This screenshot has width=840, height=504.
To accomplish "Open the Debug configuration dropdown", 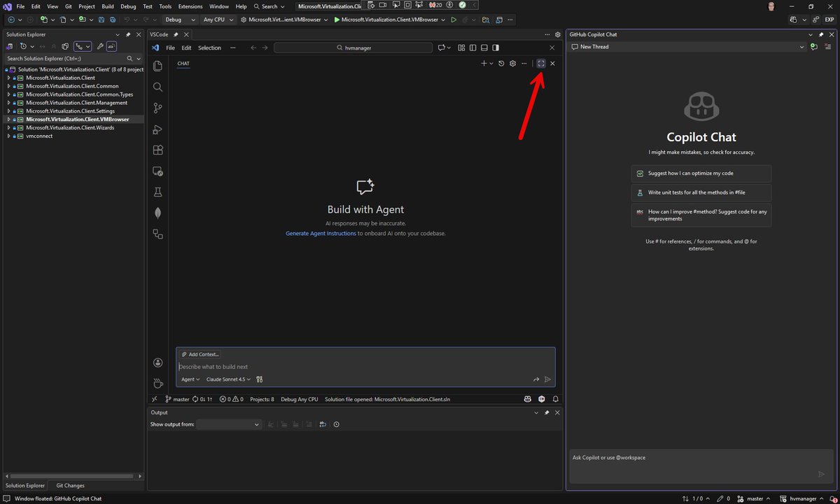I will coord(181,20).
